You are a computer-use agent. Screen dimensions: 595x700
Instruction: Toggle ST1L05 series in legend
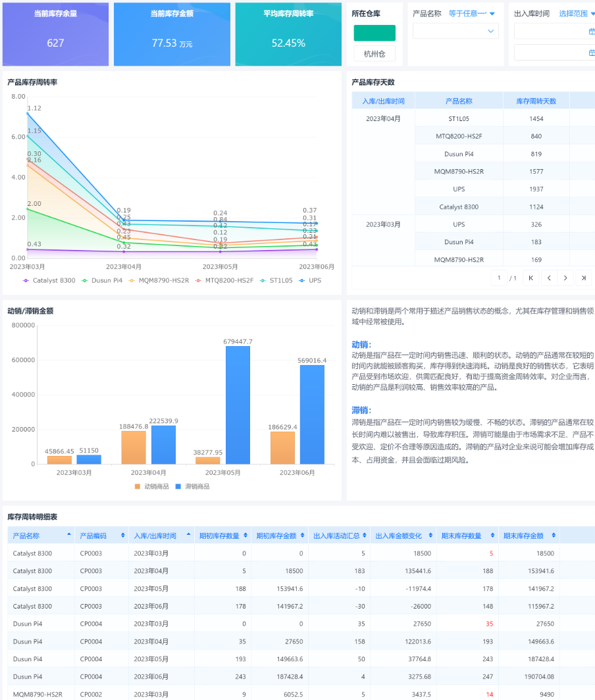pos(276,280)
